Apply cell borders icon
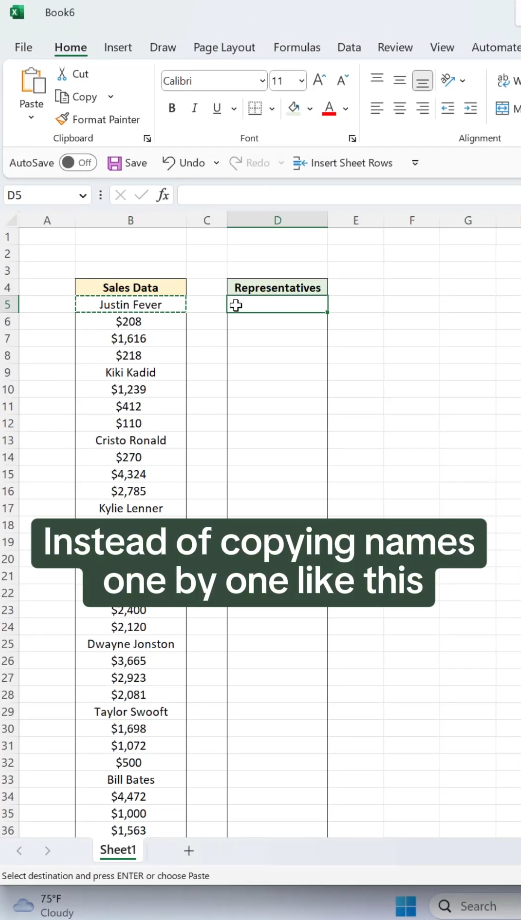The image size is (521, 920). [255, 109]
